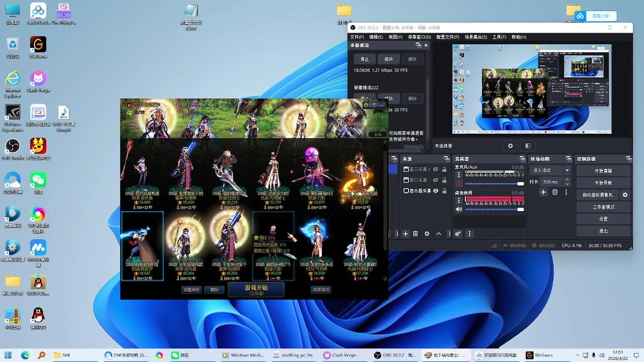Viewport: 644px width, 362px height.
Task: Pop out 混音器 dock panel
Action: click(x=523, y=159)
